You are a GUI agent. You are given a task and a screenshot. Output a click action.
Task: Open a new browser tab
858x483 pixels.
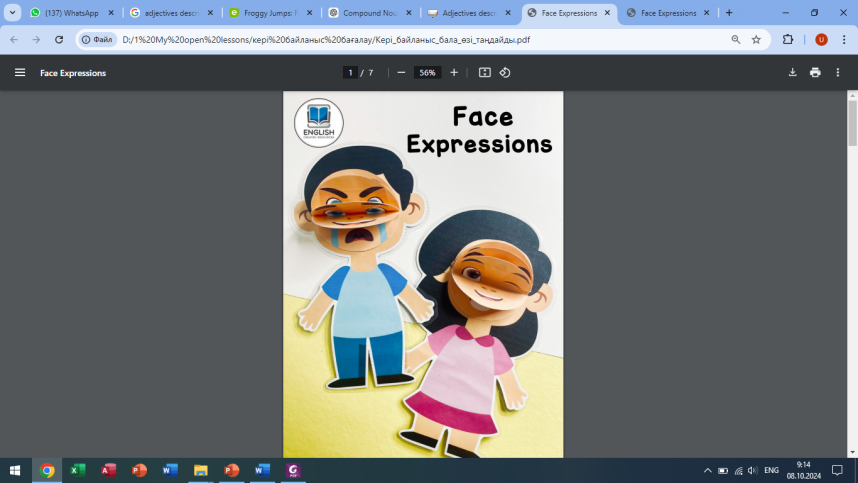[x=729, y=13]
